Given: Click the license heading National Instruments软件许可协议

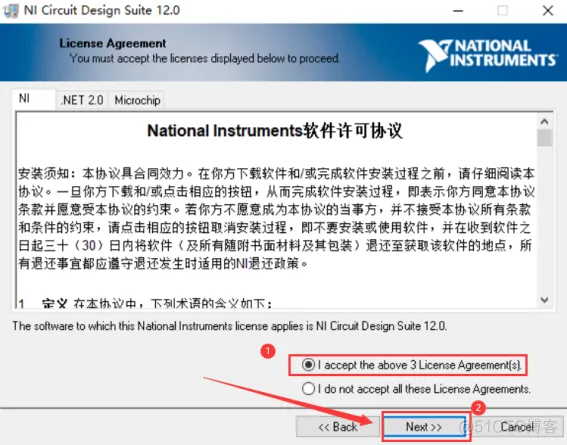Looking at the screenshot, I should [275, 130].
